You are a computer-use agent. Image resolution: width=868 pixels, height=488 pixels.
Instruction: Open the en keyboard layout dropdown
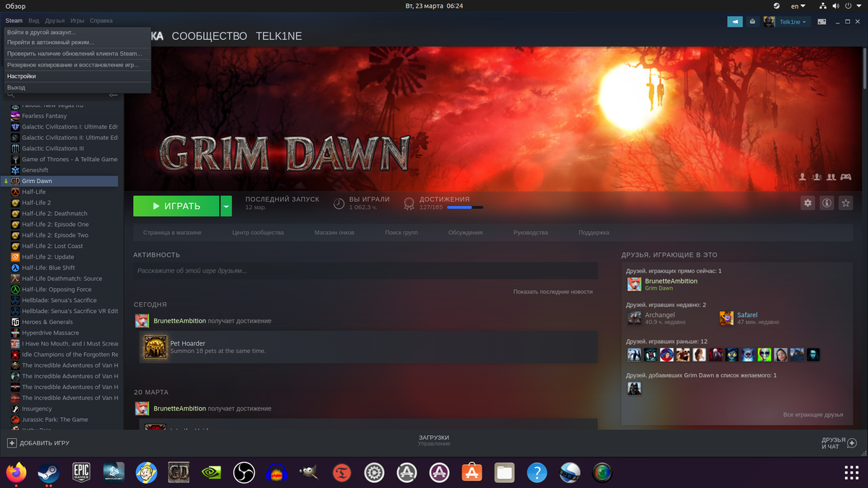799,6
